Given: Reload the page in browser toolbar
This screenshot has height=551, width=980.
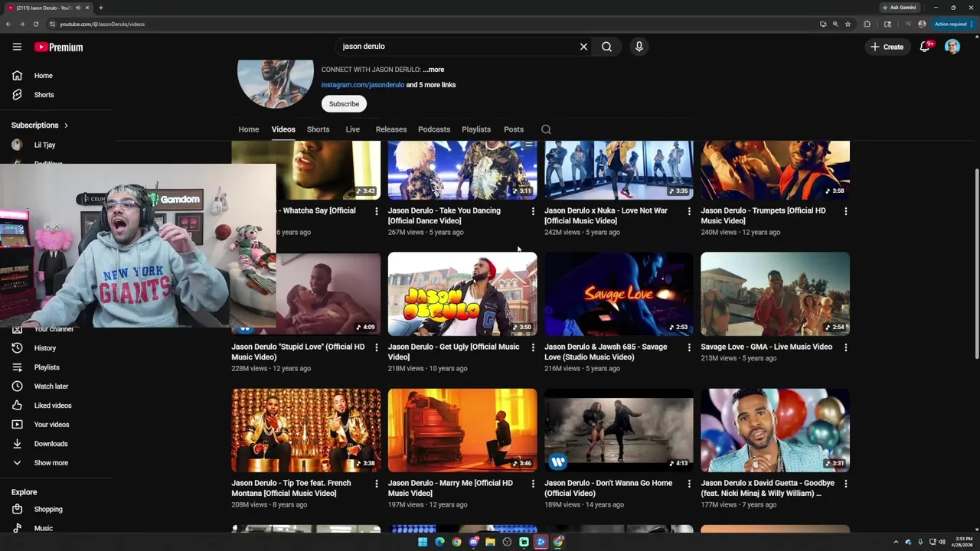Looking at the screenshot, I should pyautogui.click(x=35, y=24).
